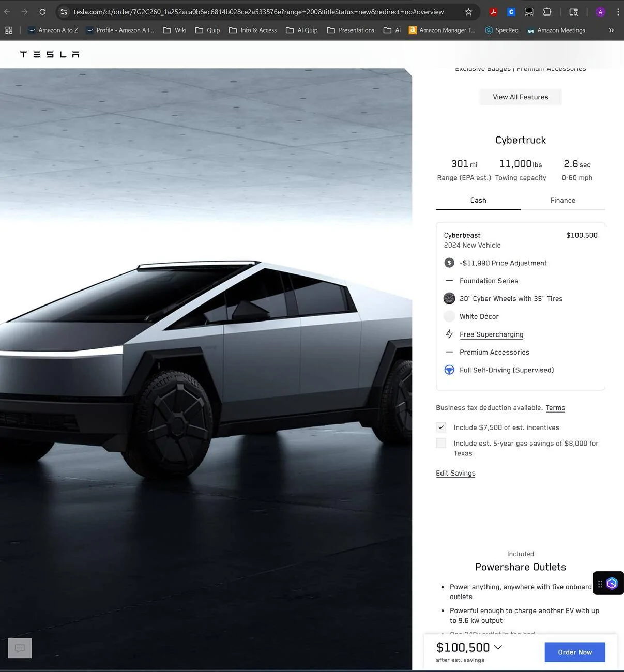624x672 pixels.
Task: Open the apps grid in bookmarks bar
Action: tap(9, 30)
